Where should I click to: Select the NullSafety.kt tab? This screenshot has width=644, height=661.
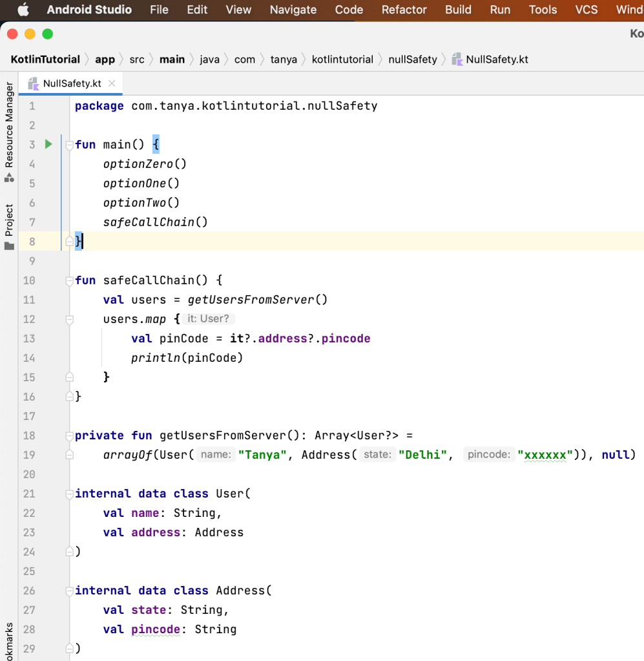tap(72, 84)
